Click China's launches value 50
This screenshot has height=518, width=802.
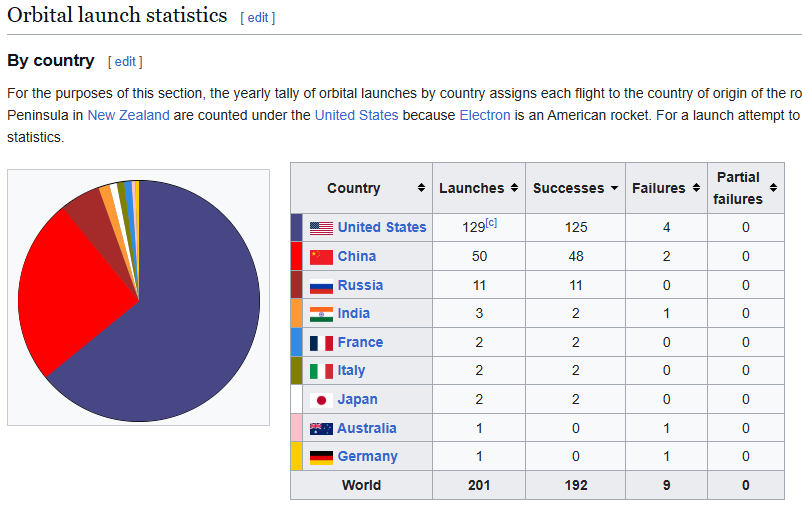coord(479,256)
